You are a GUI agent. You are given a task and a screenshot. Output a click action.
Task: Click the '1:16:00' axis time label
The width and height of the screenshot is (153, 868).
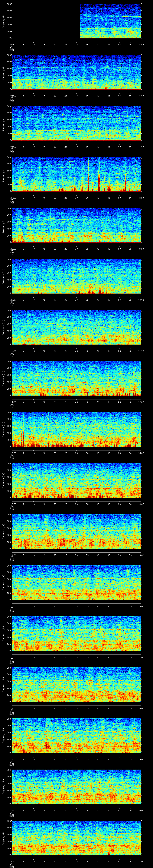point(12,657)
